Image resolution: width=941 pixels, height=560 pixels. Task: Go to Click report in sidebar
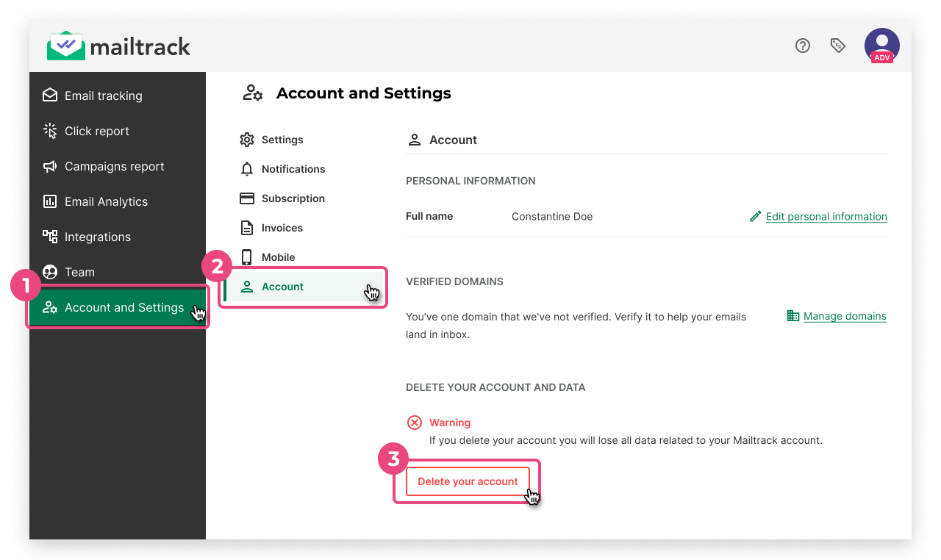coord(96,131)
